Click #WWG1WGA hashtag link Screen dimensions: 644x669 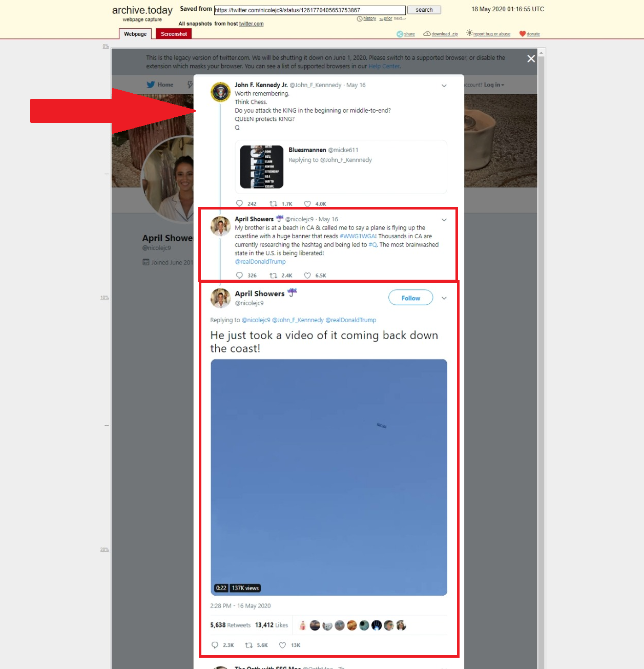pyautogui.click(x=358, y=236)
